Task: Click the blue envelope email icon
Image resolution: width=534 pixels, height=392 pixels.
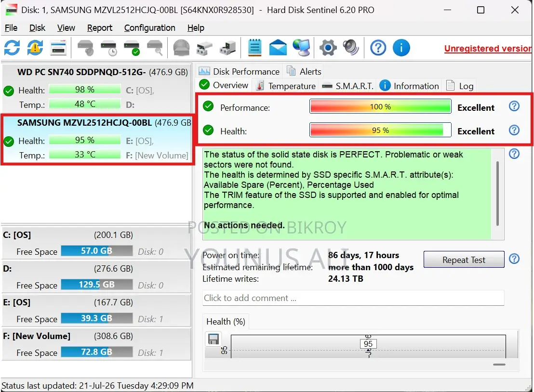Action: click(278, 48)
